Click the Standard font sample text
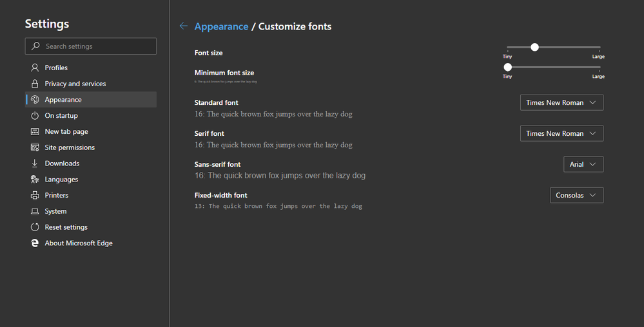This screenshot has width=644, height=327. pyautogui.click(x=273, y=114)
